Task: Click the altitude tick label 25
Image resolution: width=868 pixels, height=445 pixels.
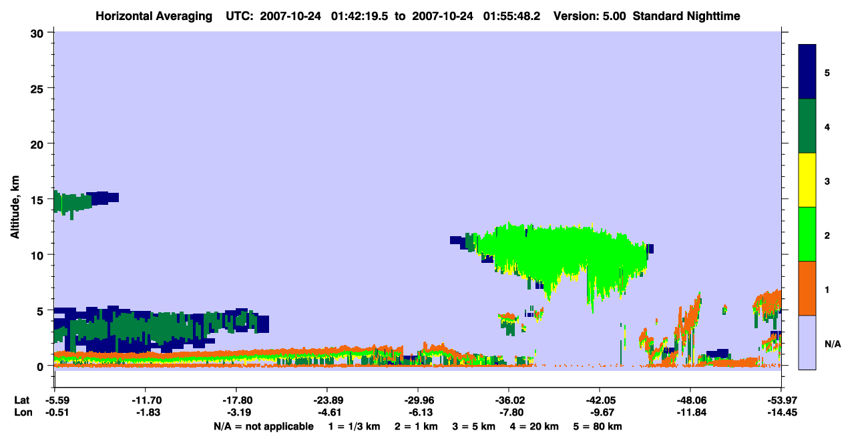Action: pos(39,88)
